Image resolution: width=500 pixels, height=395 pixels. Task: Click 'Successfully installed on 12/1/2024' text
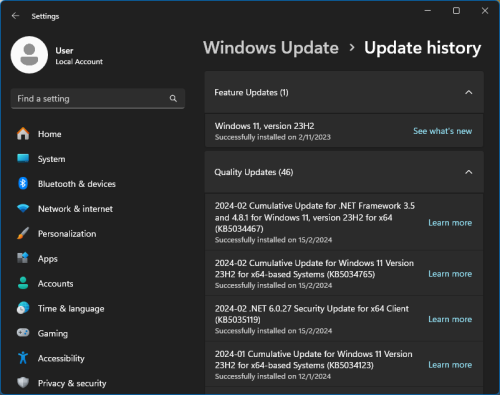(x=273, y=376)
